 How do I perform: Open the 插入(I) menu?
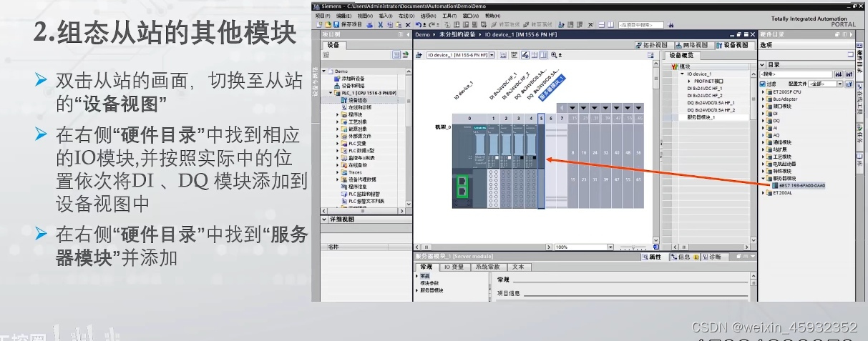(x=386, y=16)
